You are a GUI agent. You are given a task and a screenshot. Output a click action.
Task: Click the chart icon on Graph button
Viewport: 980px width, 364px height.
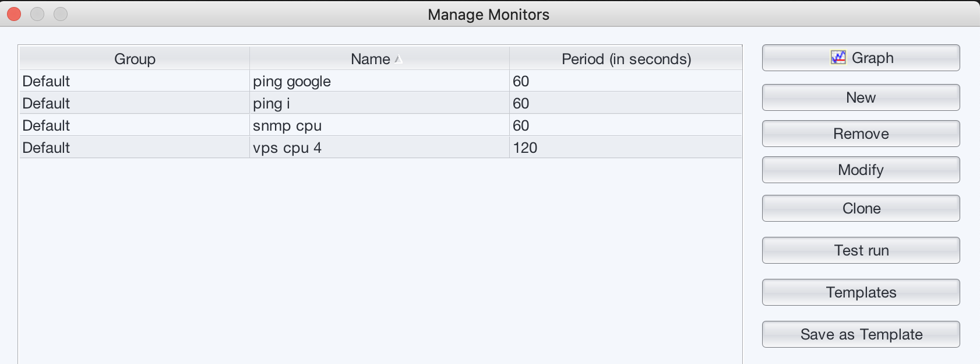pos(838,57)
